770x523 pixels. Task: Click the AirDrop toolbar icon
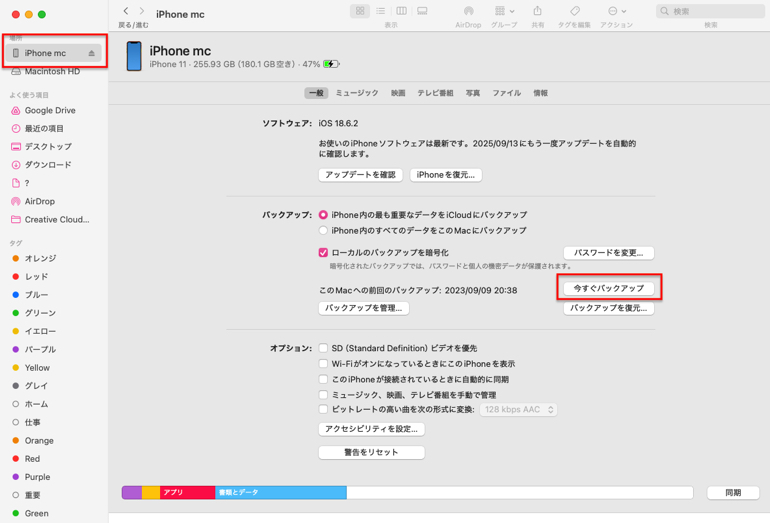[x=468, y=11]
